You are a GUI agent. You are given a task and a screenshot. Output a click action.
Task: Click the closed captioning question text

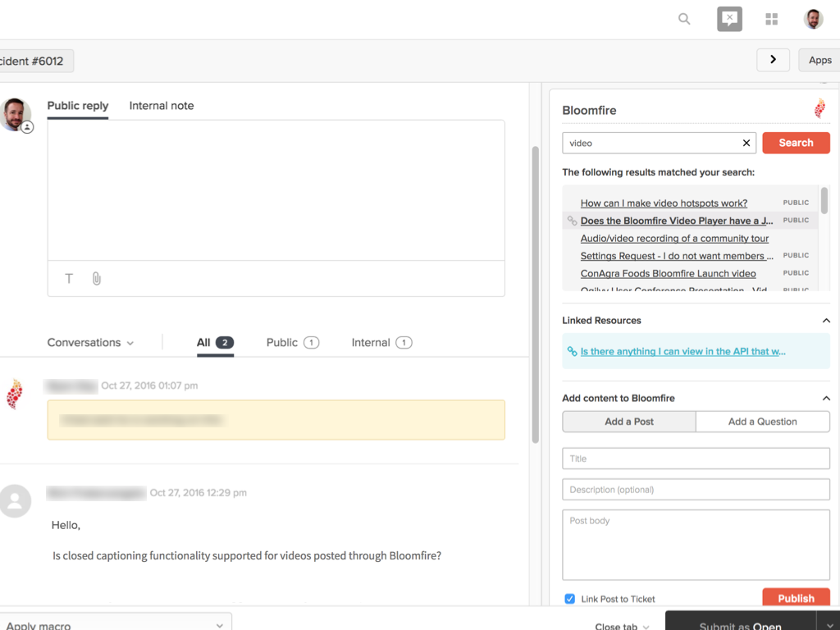(x=247, y=556)
